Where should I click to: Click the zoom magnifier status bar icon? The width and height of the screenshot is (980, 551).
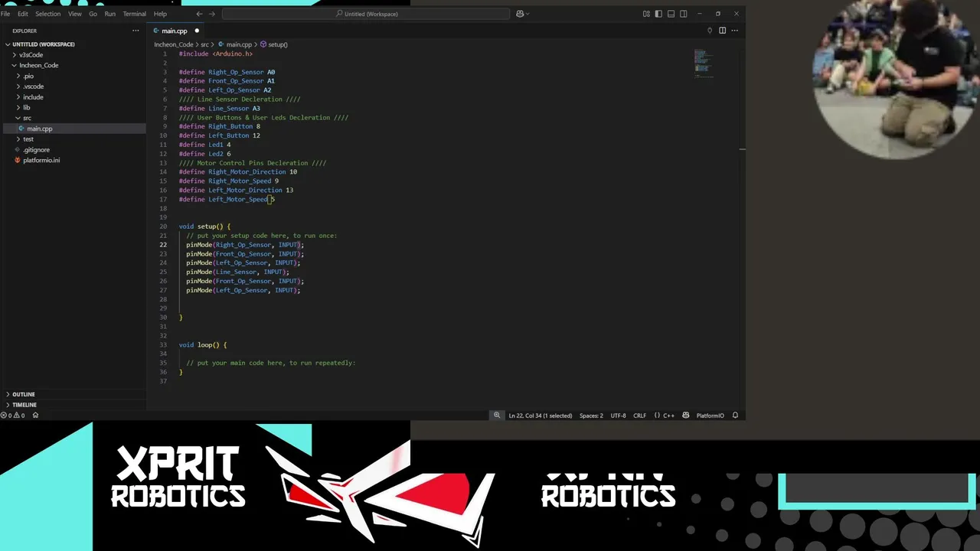tap(497, 416)
